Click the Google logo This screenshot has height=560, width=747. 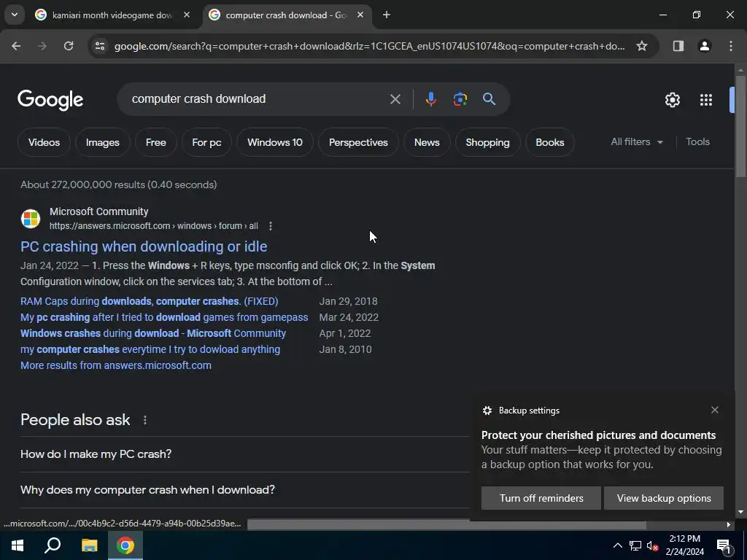[x=50, y=100]
